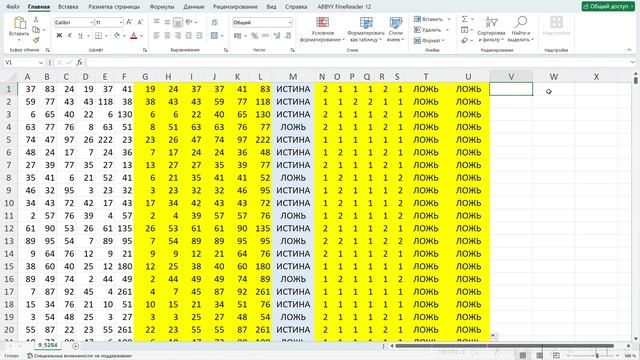Click the zoom slider in status bar

coord(597,356)
